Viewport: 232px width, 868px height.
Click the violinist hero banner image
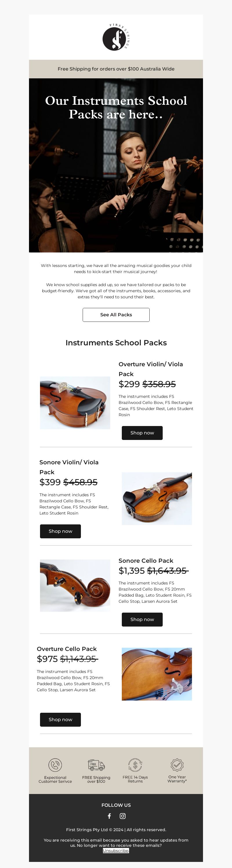(116, 165)
